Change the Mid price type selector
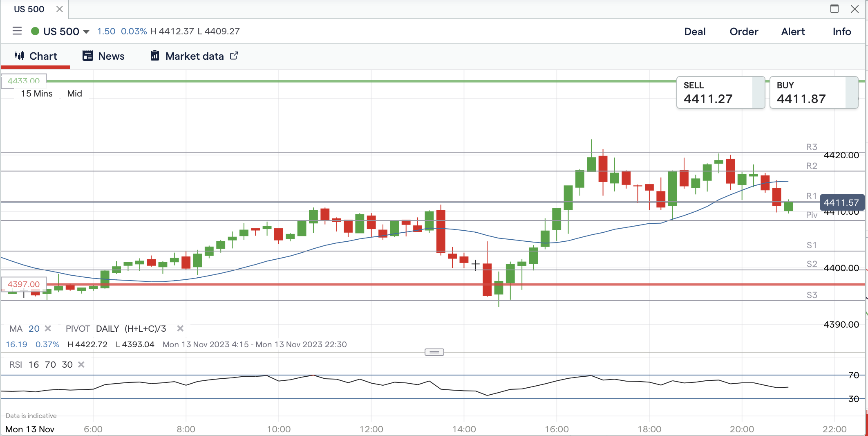Screen dimensions: 868x436 coord(74,94)
